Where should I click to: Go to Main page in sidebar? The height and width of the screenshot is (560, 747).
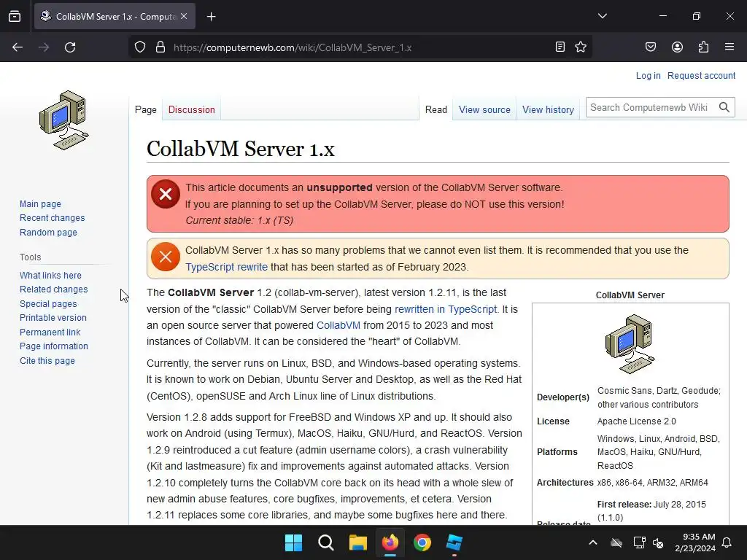tap(41, 204)
